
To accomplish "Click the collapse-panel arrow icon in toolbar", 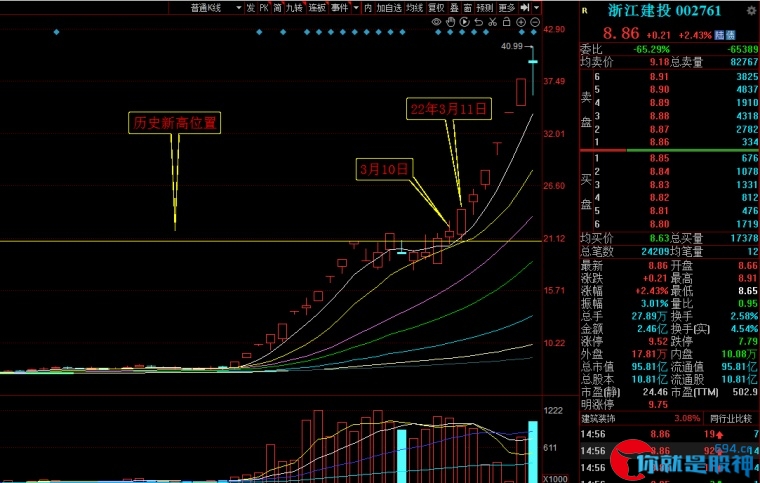I will pos(525,8).
